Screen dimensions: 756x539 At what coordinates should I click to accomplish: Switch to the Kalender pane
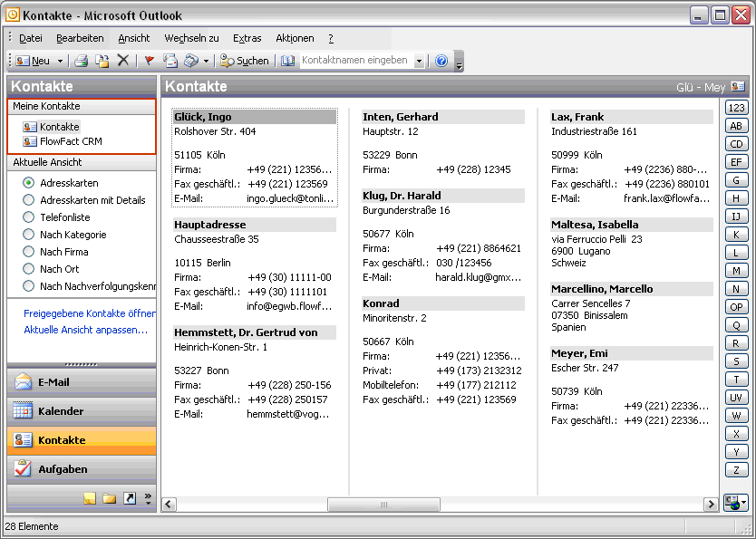82,411
